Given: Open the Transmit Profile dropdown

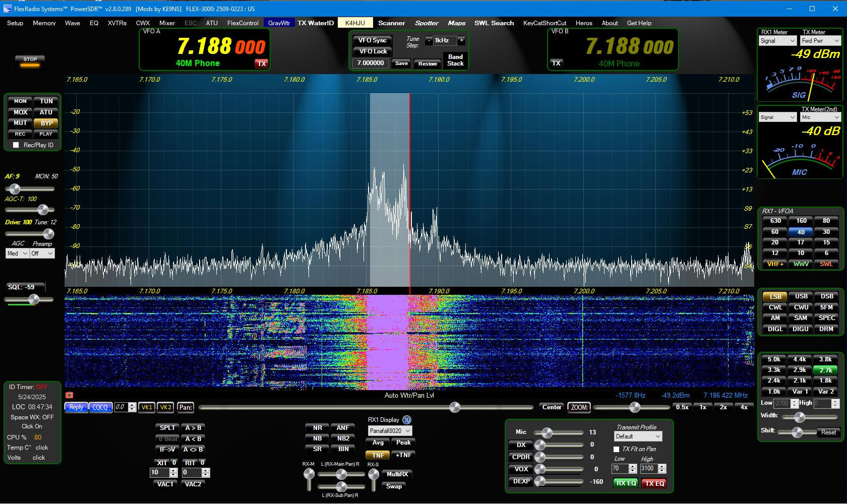Looking at the screenshot, I should pos(638,436).
